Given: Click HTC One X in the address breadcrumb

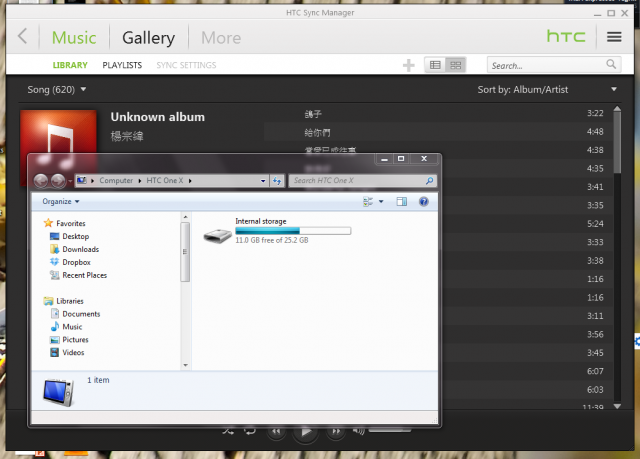Looking at the screenshot, I should (164, 180).
